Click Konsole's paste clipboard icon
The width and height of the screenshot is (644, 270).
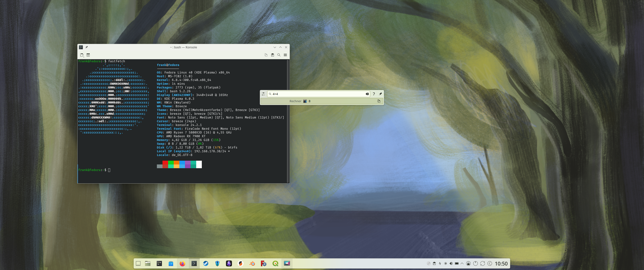click(273, 55)
